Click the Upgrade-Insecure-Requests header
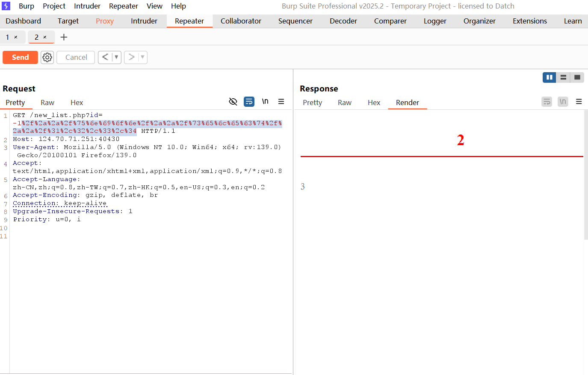The height and width of the screenshot is (375, 588). pos(73,211)
